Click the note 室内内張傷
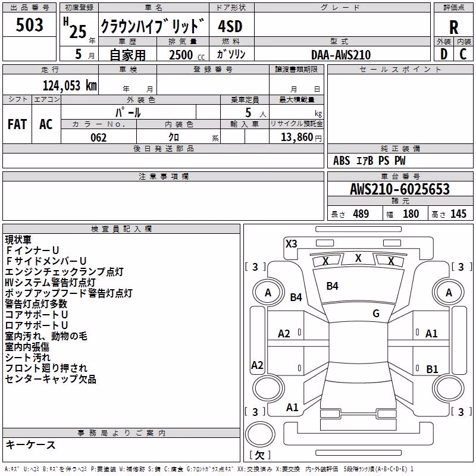This screenshot has width=476, height=476. [27, 347]
